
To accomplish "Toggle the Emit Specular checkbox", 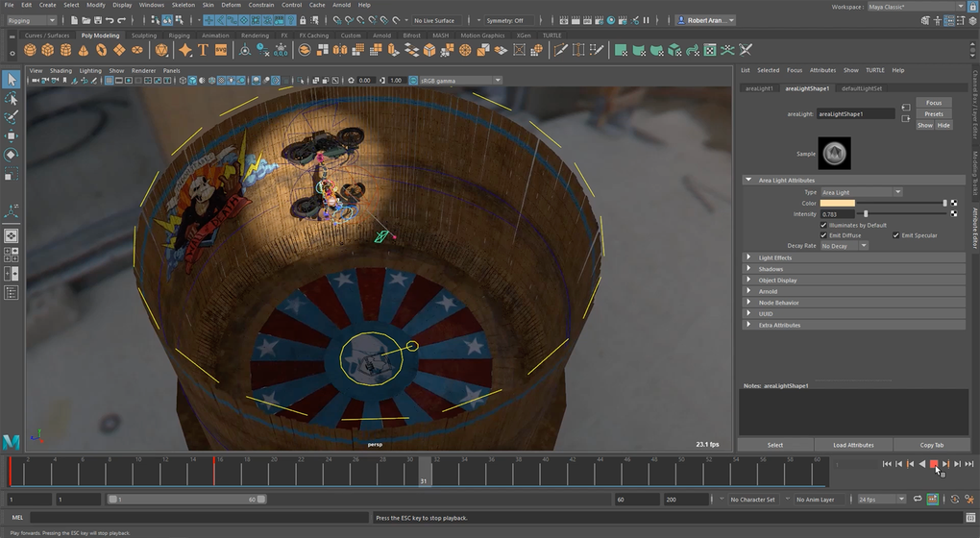I will pos(895,234).
